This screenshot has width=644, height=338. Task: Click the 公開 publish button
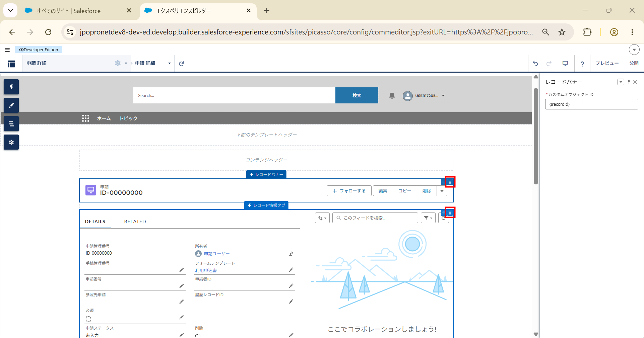coord(634,63)
